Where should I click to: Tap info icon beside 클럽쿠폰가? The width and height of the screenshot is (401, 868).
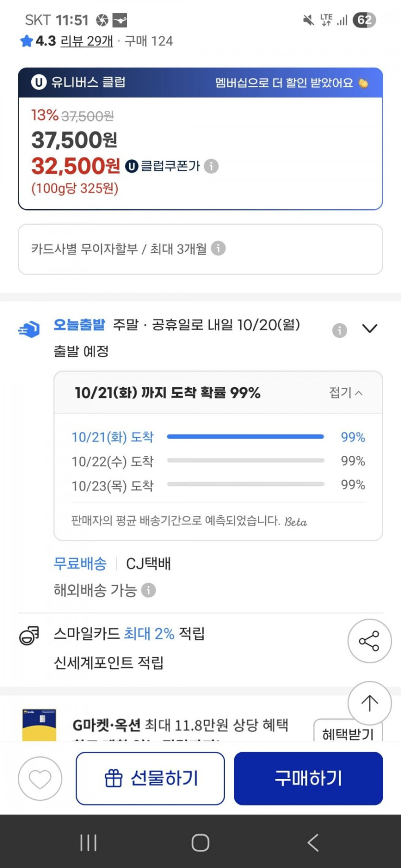point(211,166)
